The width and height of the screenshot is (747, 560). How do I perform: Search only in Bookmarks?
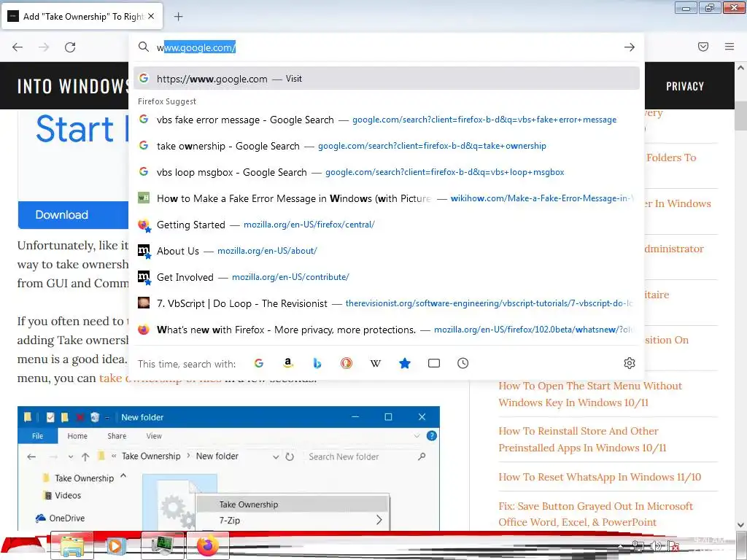pos(404,363)
